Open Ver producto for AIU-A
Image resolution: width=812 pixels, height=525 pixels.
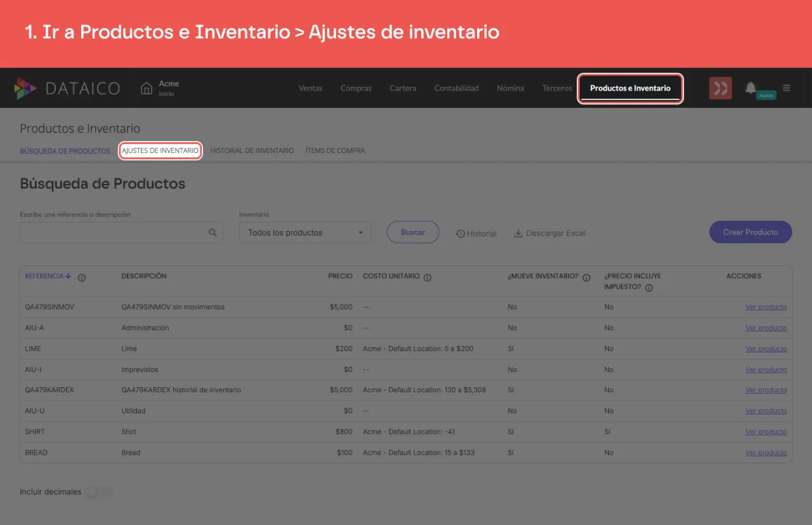tap(766, 328)
